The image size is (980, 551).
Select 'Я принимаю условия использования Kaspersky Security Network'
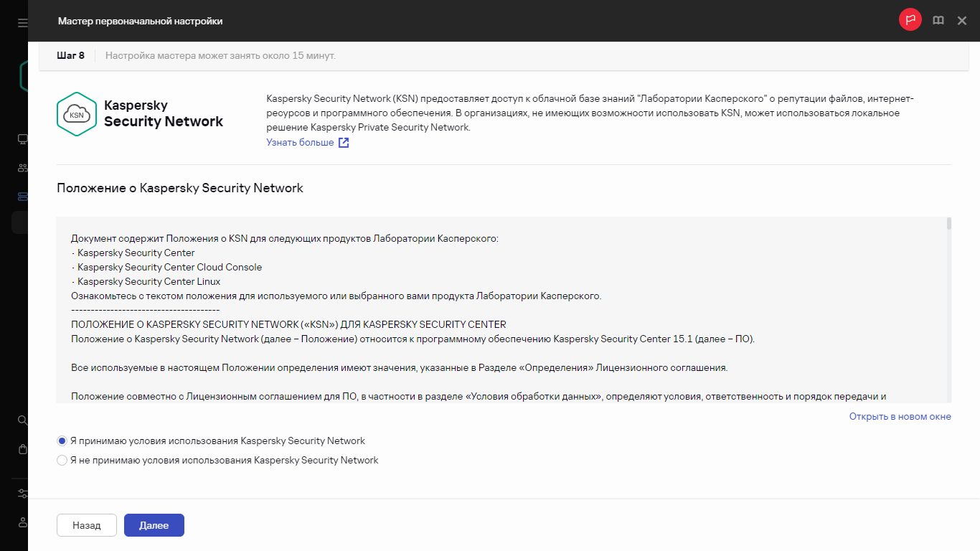[x=62, y=441]
